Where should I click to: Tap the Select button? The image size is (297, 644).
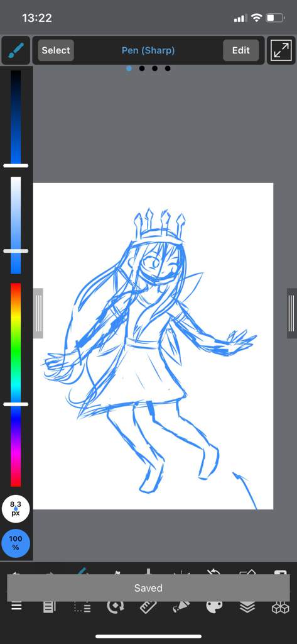(x=56, y=50)
